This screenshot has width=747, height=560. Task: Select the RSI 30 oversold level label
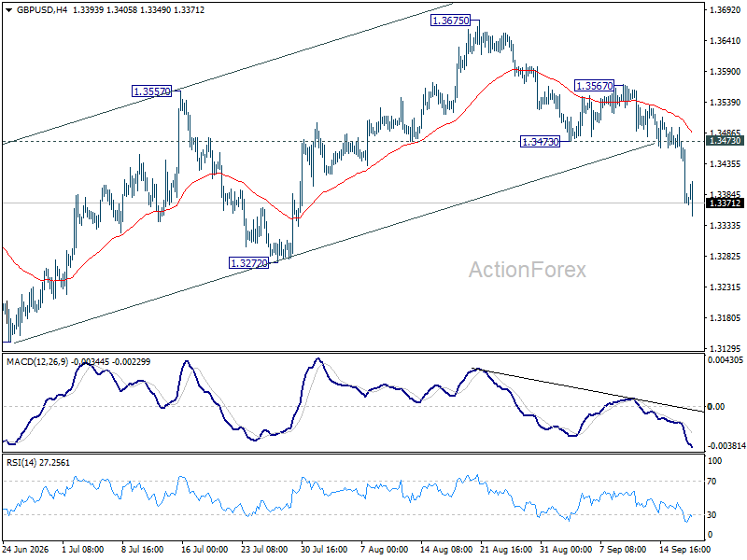tap(712, 515)
